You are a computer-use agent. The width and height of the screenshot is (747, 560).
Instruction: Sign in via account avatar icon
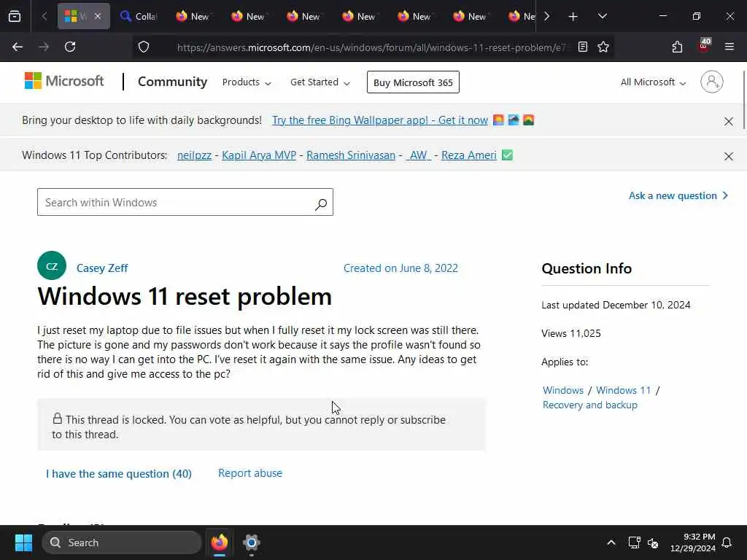pyautogui.click(x=712, y=82)
